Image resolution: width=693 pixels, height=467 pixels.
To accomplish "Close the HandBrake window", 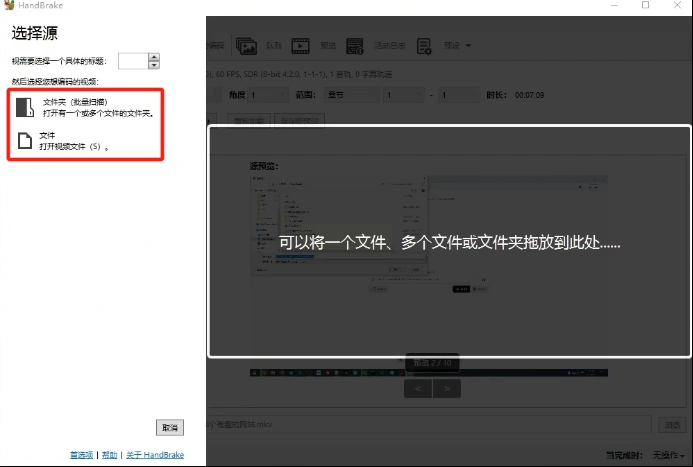I will tap(677, 5).
